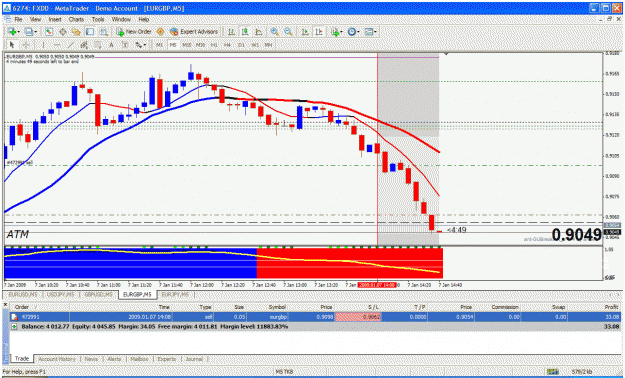This screenshot has width=625, height=378.
Task: Switch chart to line chart type
Action: coord(259,32)
